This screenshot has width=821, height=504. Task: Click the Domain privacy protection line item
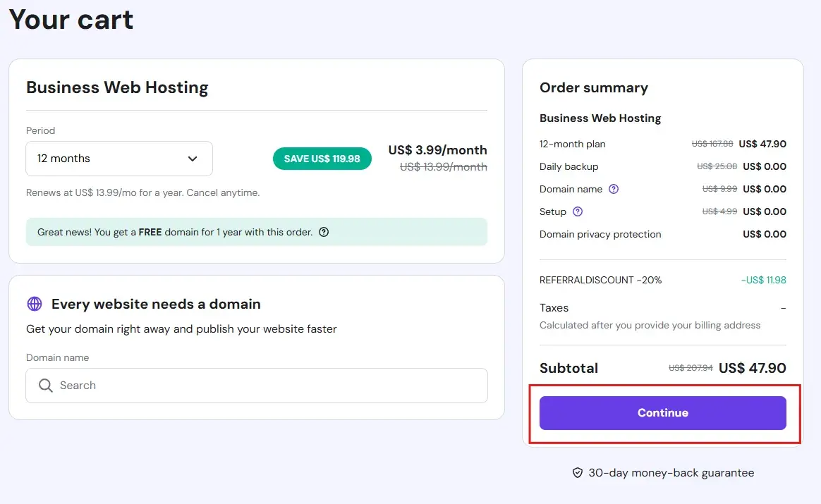click(x=600, y=234)
